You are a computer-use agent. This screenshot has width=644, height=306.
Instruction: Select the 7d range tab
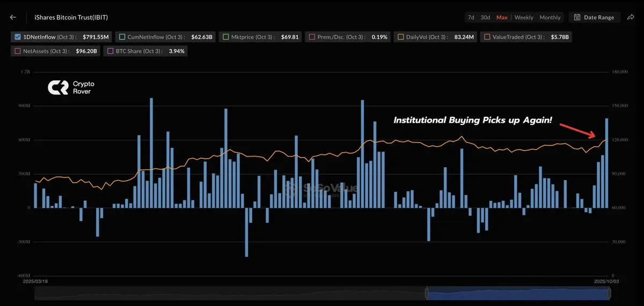(x=471, y=17)
